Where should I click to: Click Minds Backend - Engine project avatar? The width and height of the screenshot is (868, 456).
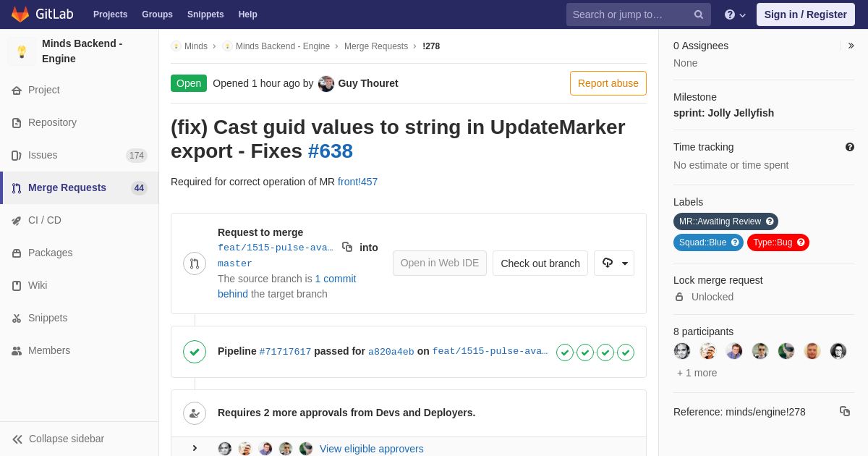click(x=22, y=51)
